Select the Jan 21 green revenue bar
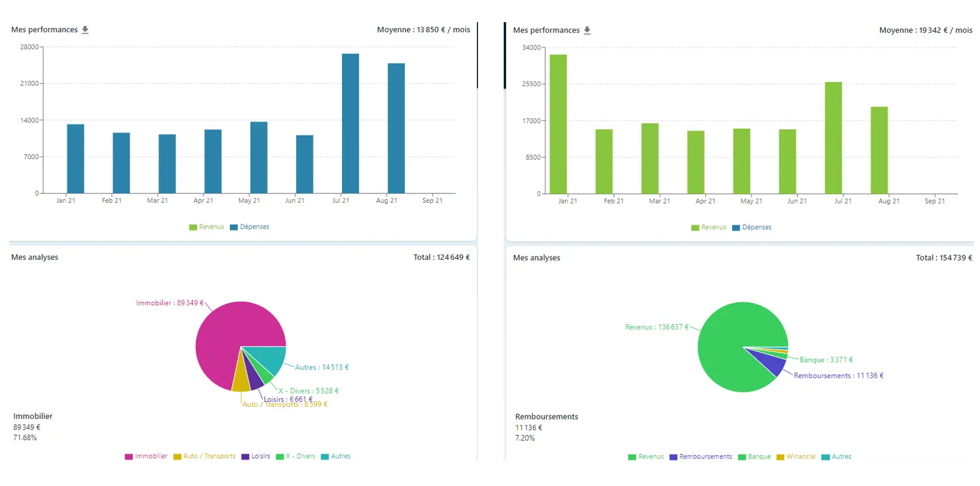 click(558, 124)
